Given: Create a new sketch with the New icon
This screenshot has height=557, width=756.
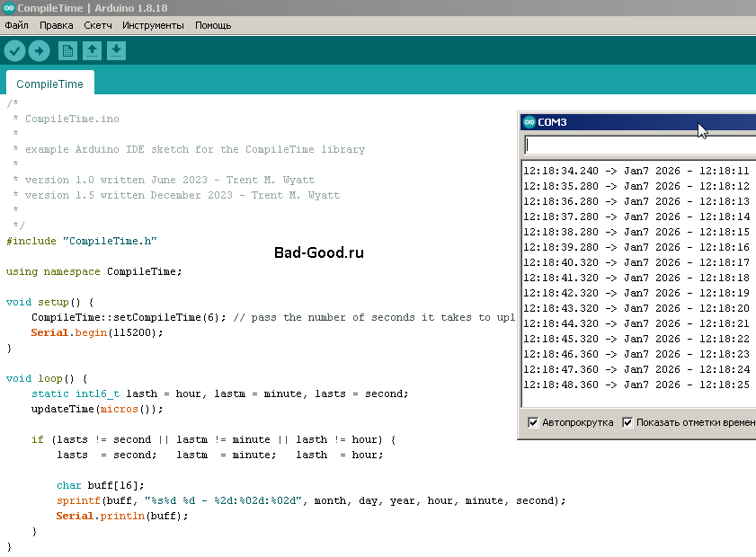Looking at the screenshot, I should (67, 51).
